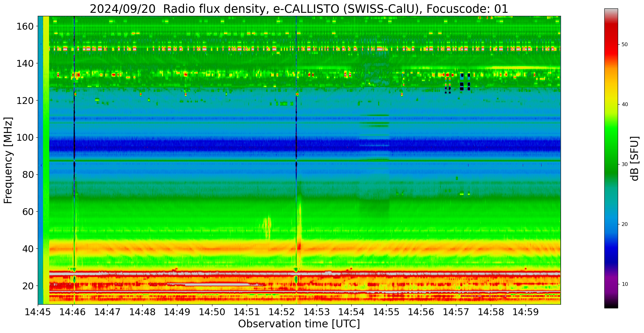Click the 30 dB colorbar tick label
The height and width of the screenshot is (333, 644).
point(625,164)
